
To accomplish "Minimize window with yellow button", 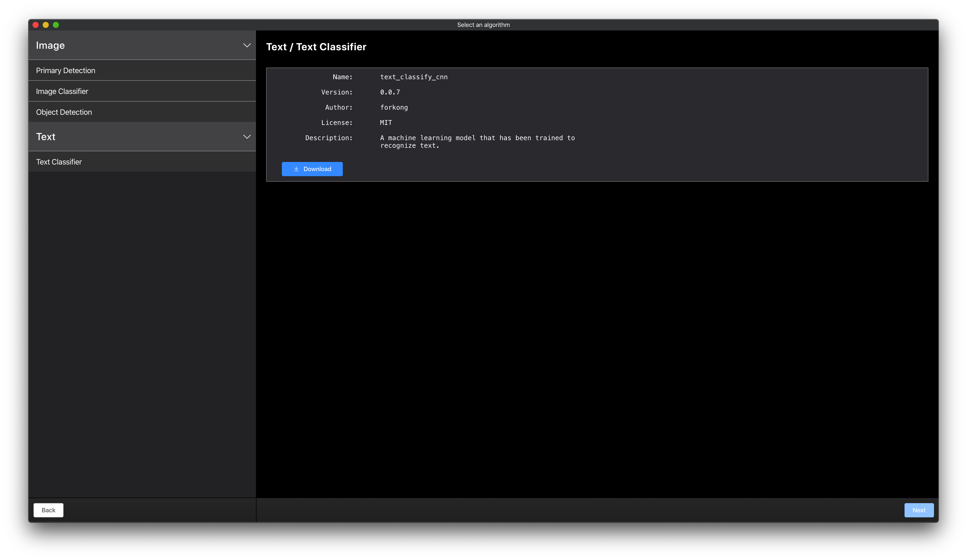I will pos(46,25).
